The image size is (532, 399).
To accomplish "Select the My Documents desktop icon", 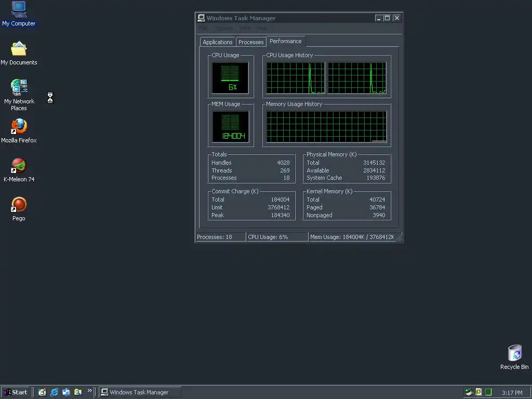I will (19, 54).
